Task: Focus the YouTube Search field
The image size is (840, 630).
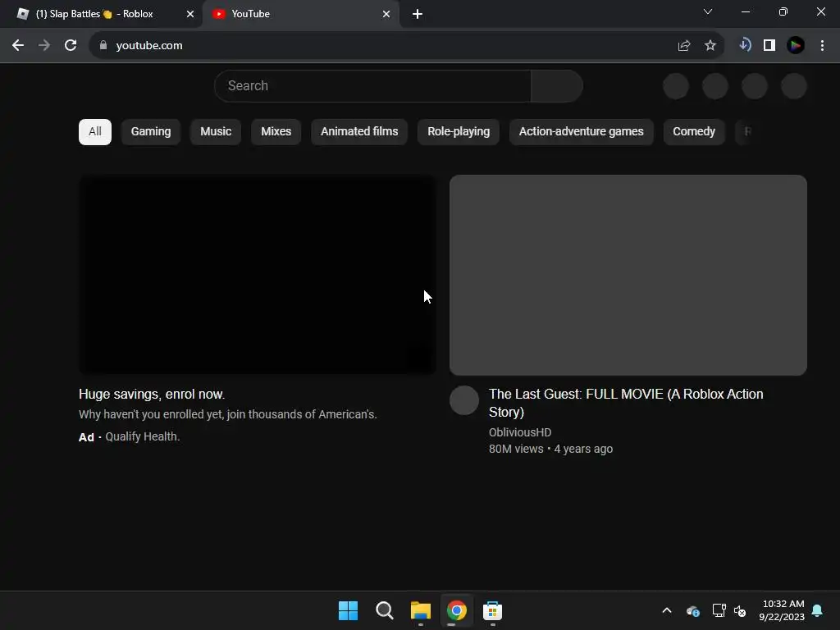Action: 372,85
